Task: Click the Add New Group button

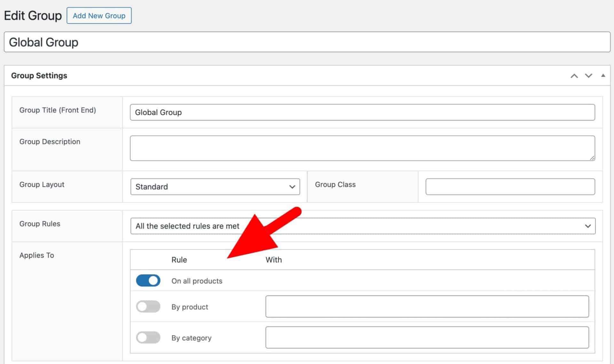Action: click(99, 16)
